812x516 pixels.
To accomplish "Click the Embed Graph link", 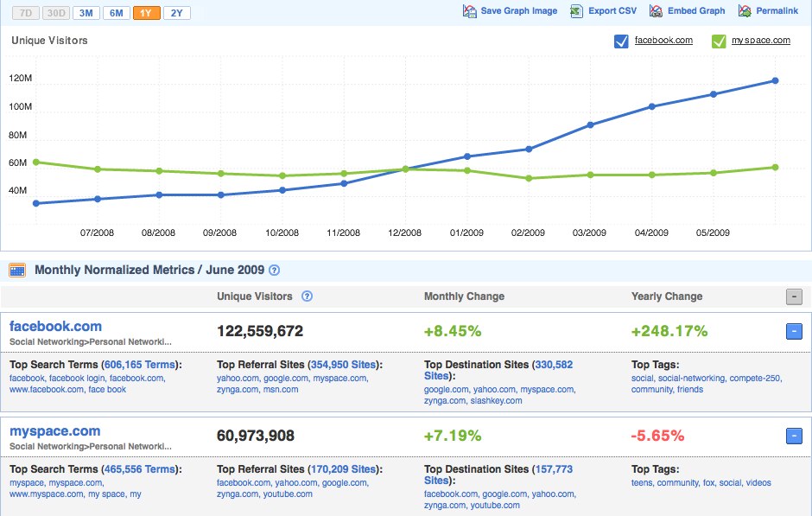I will (x=696, y=11).
